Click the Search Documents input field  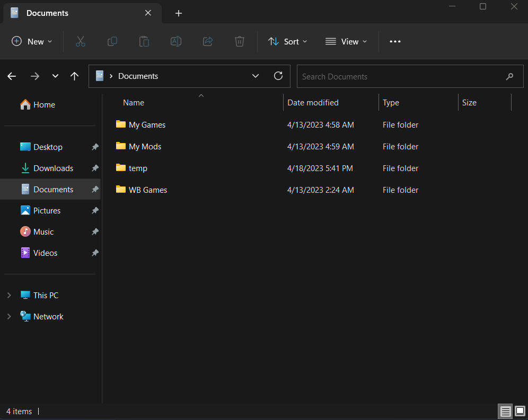click(x=400, y=76)
